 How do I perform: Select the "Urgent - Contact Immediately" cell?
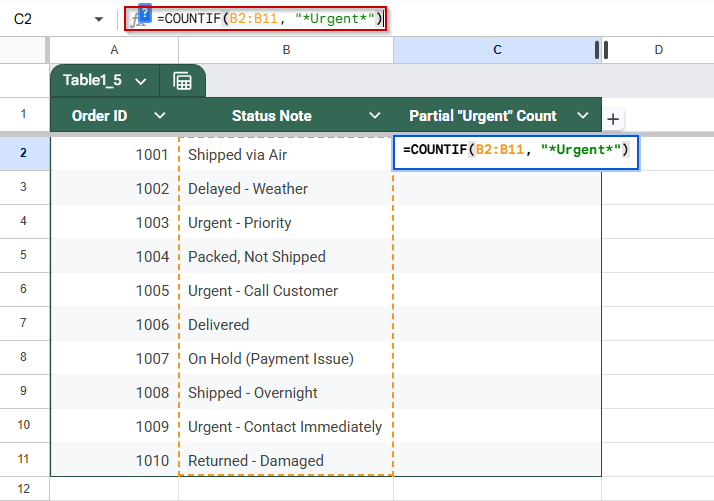[x=286, y=426]
